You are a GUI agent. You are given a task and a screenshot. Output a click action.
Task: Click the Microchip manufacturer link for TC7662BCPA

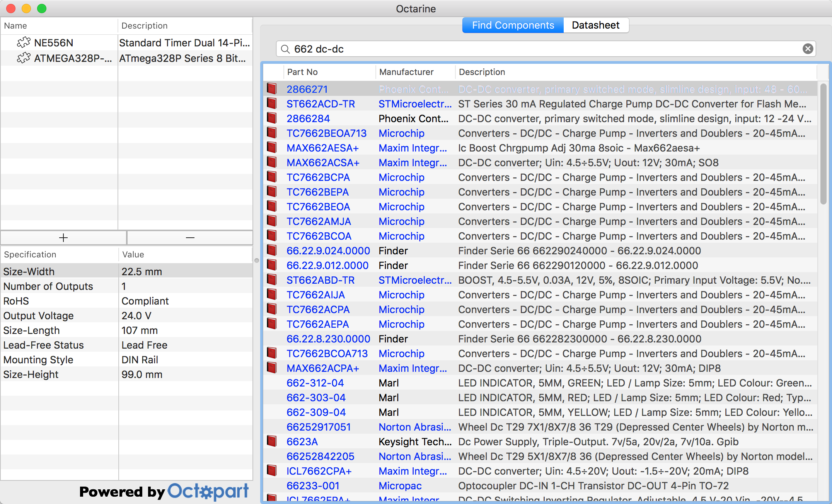pyautogui.click(x=401, y=177)
